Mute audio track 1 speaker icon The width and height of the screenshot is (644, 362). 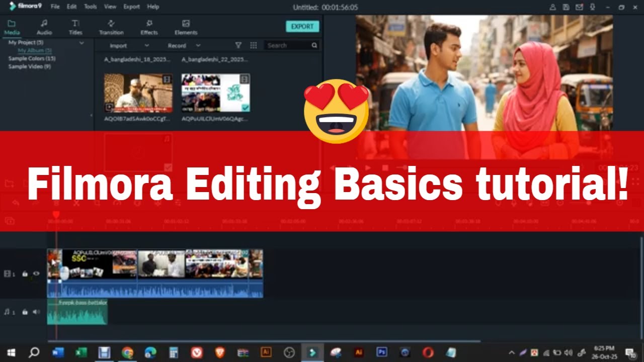click(36, 312)
